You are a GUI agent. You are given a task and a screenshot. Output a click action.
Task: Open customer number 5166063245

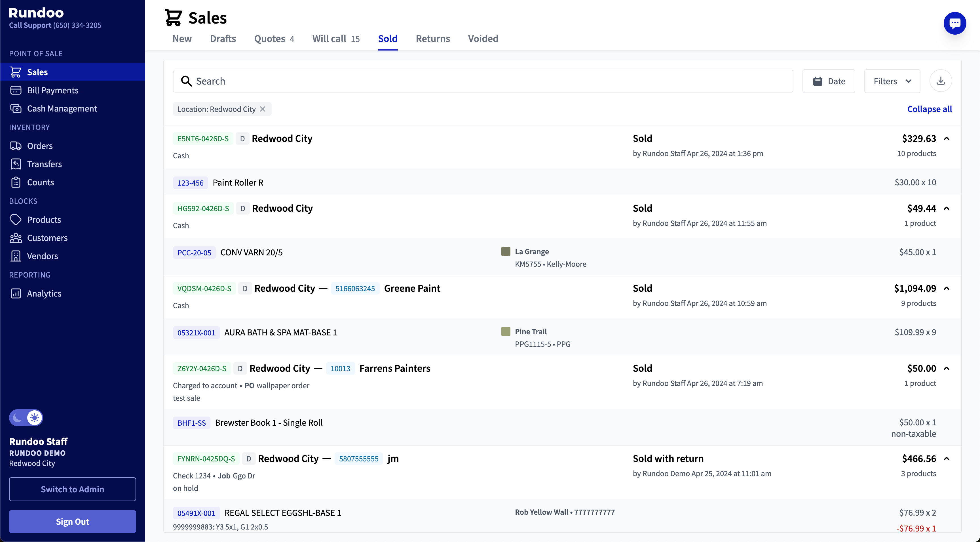coord(355,289)
